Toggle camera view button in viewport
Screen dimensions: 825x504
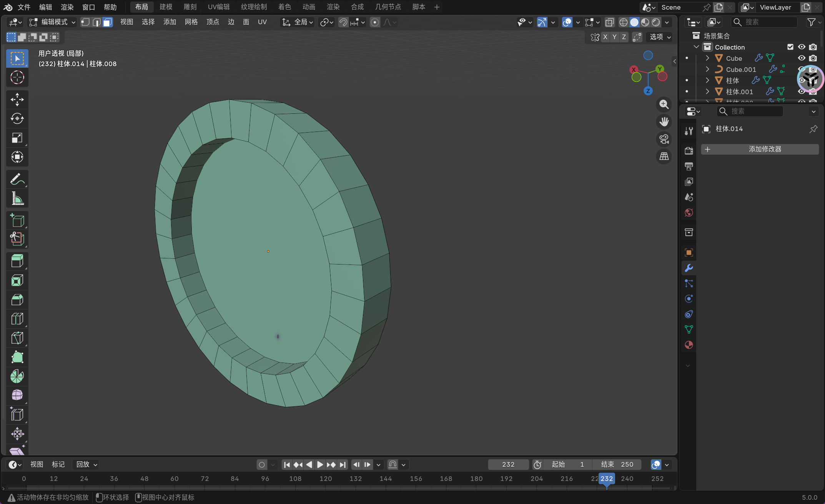pos(664,139)
